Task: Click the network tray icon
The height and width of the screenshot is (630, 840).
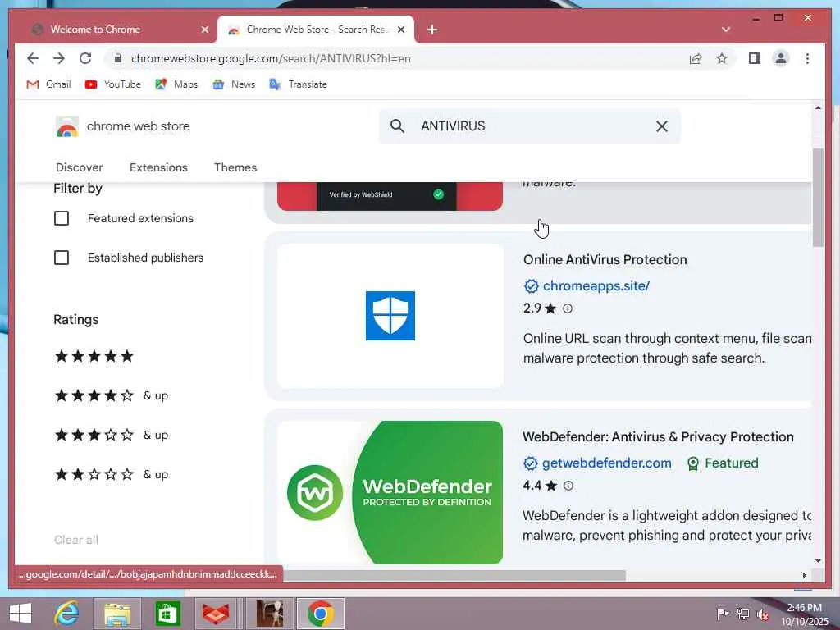Action: coord(742,614)
